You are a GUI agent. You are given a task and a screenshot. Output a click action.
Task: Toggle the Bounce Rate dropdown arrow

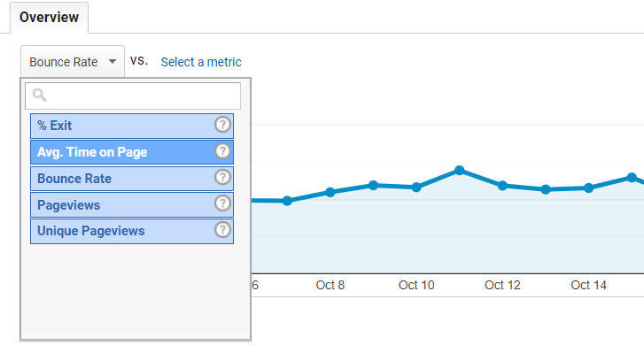click(113, 62)
